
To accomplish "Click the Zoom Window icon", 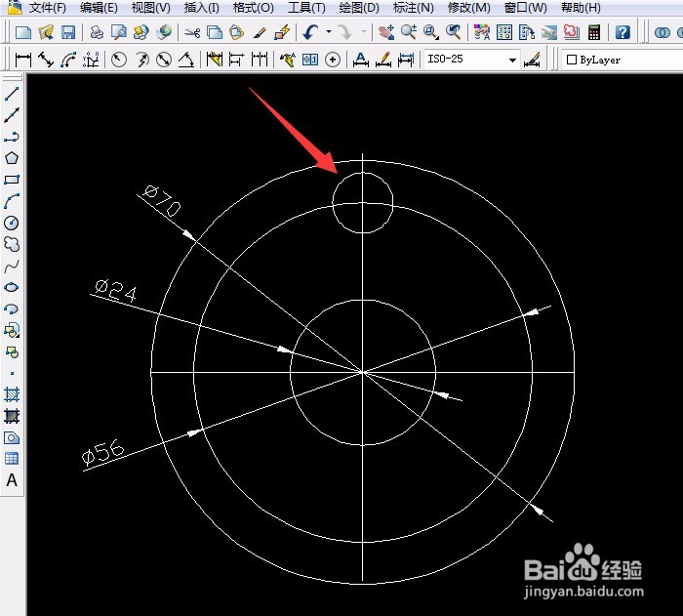I will coord(431,32).
